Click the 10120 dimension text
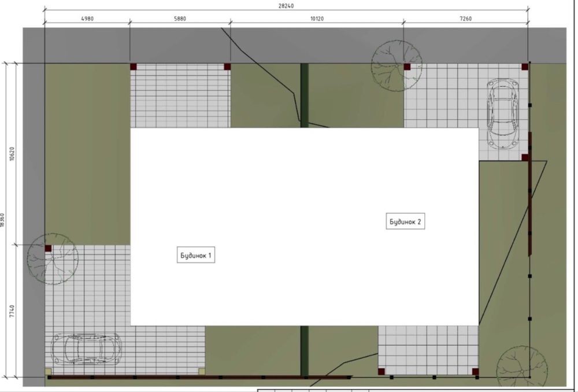 pyautogui.click(x=317, y=19)
